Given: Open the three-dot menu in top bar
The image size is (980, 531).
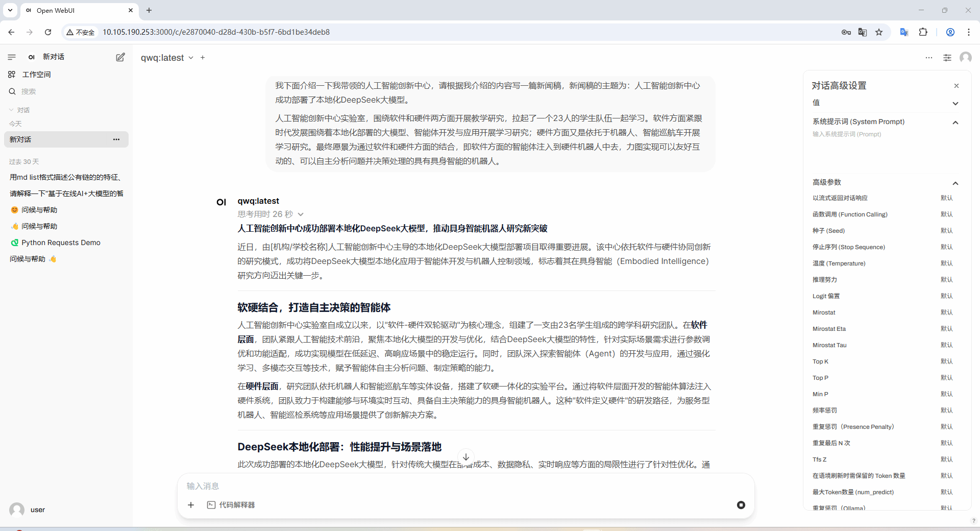Looking at the screenshot, I should (928, 58).
